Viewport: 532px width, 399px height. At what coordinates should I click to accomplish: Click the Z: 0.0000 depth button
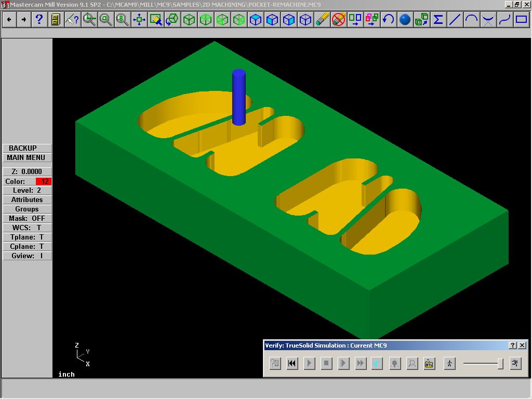(27, 171)
